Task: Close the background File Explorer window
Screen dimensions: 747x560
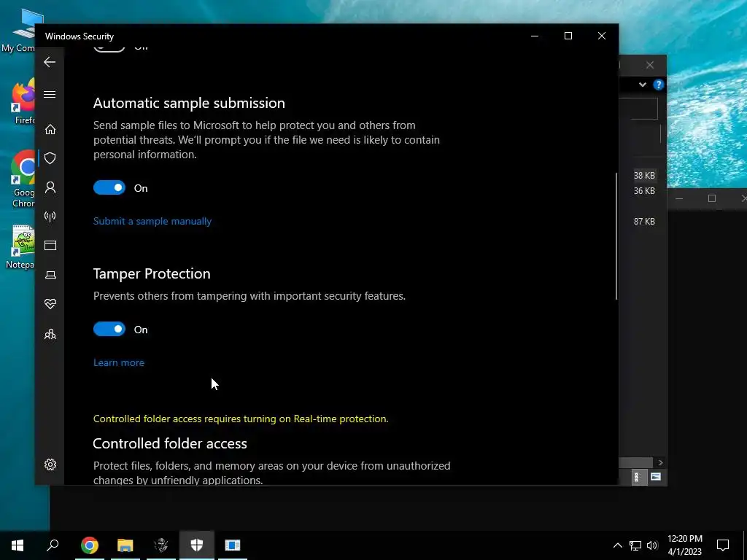Action: [x=650, y=65]
